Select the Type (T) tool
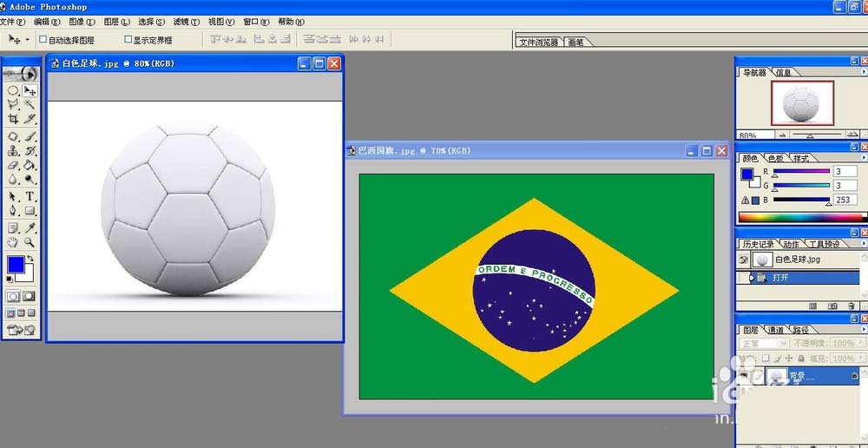This screenshot has width=868, height=448. coord(30,196)
